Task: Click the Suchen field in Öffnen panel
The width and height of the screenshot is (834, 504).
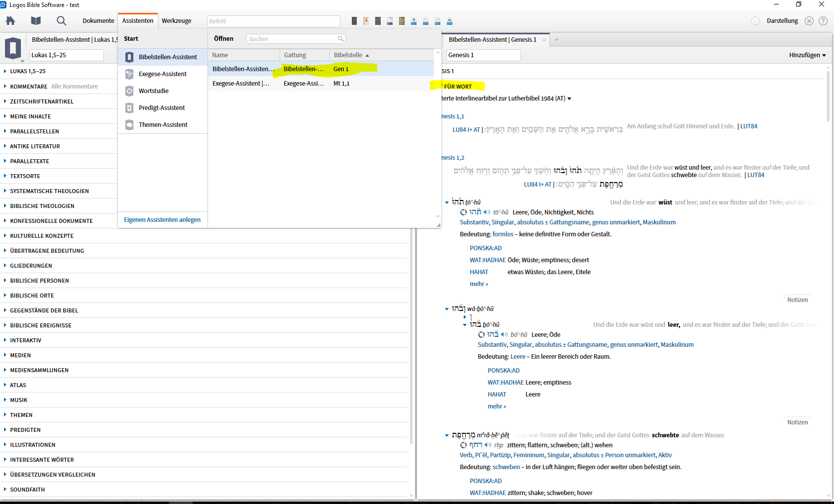Action: click(x=296, y=39)
